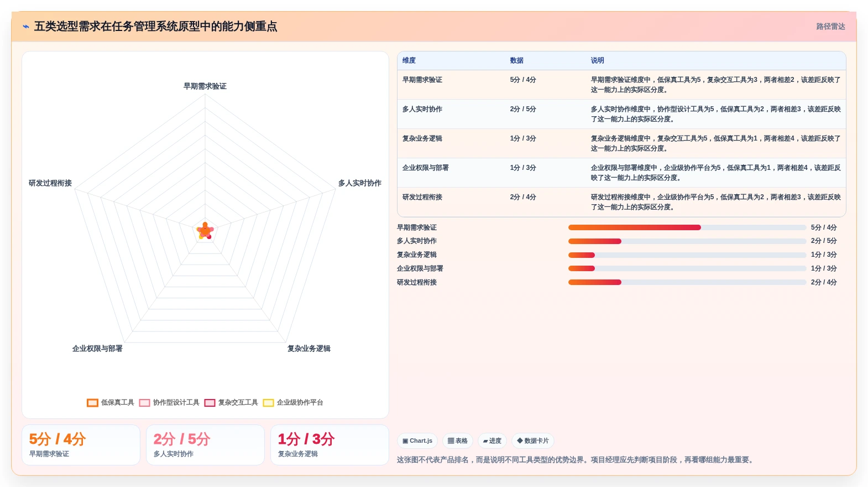The height and width of the screenshot is (487, 868).
Task: Click the 路径雷达 label in header
Action: pos(830,27)
